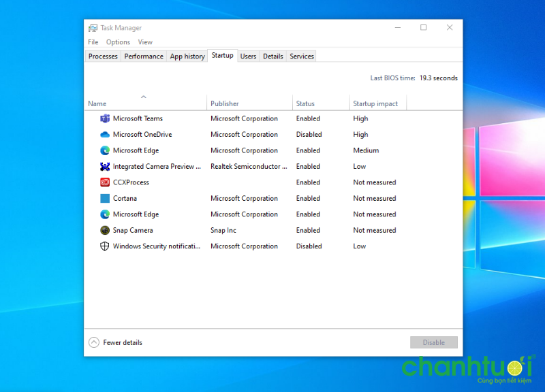This screenshot has width=545, height=392.
Task: Click the CCXProcess red icon
Action: pos(105,182)
